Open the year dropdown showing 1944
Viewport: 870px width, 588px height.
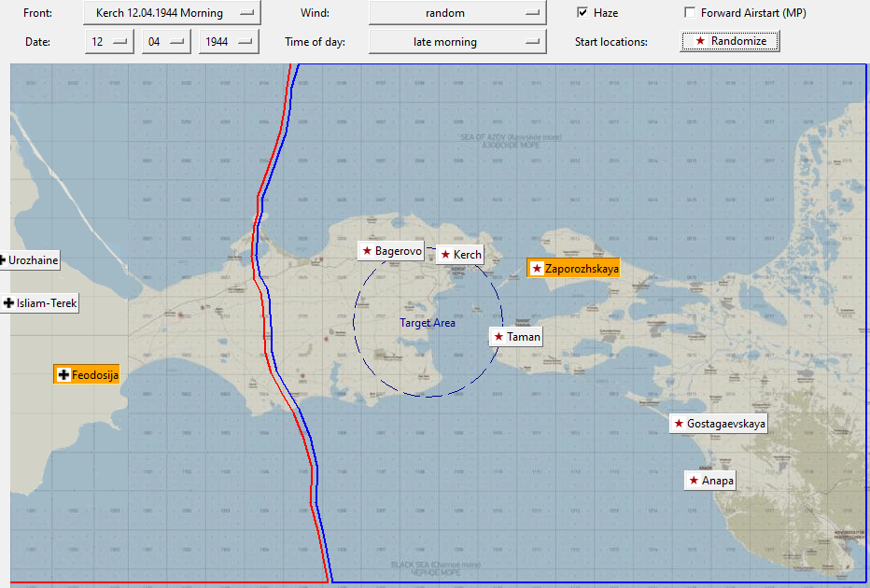229,42
